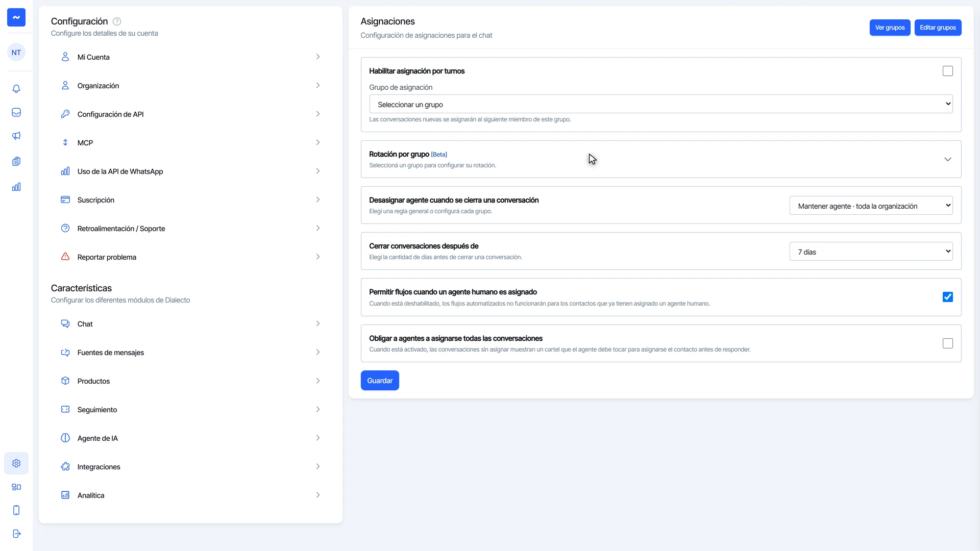Open the clipboard icon in the sidebar
980x551 pixels.
tap(16, 161)
